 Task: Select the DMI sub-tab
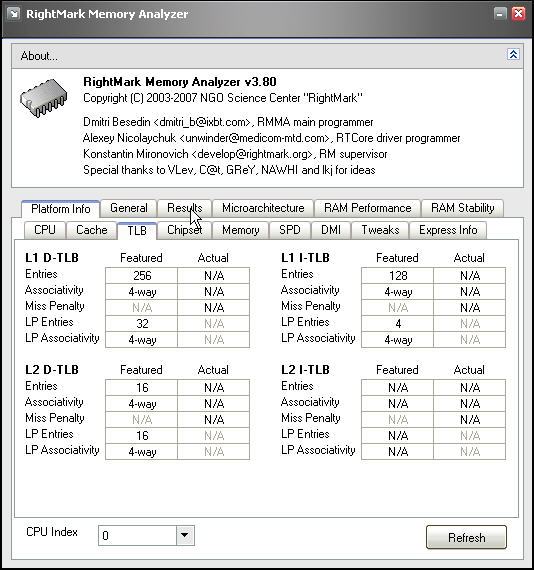click(x=331, y=230)
